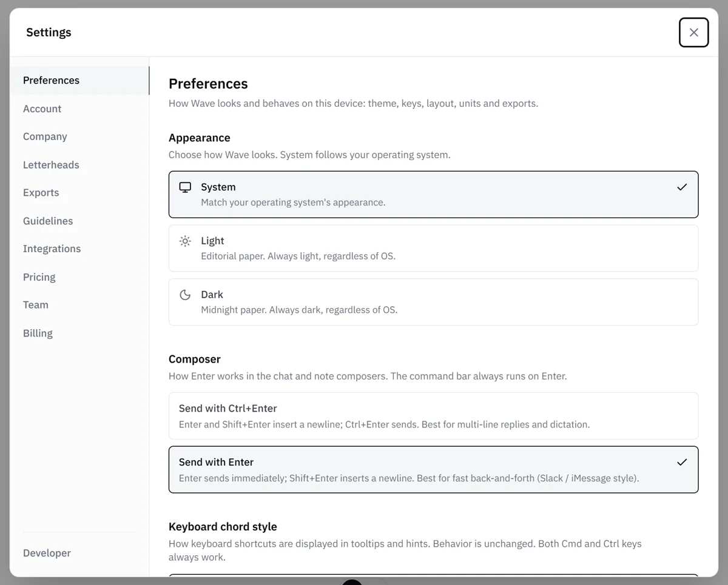
Task: Go to Integrations settings
Action: pos(79,249)
